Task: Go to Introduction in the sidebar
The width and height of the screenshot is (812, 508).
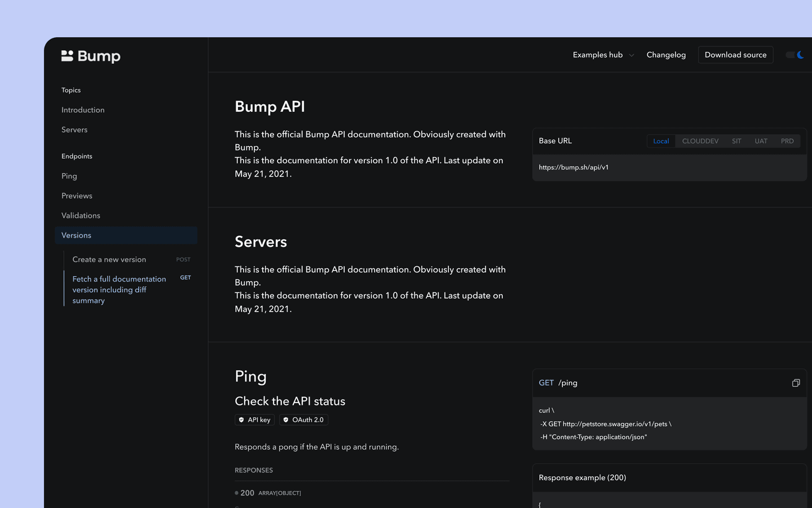Action: 83,110
